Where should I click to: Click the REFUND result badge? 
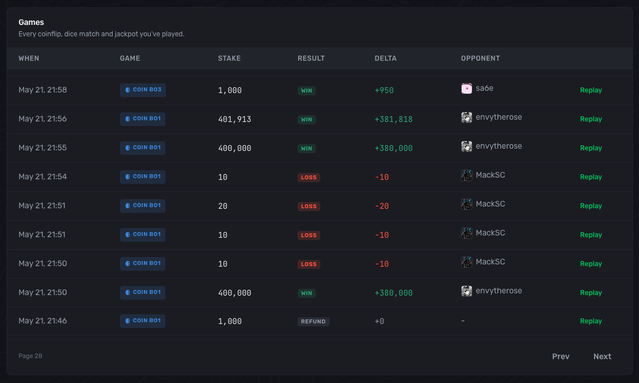(313, 321)
